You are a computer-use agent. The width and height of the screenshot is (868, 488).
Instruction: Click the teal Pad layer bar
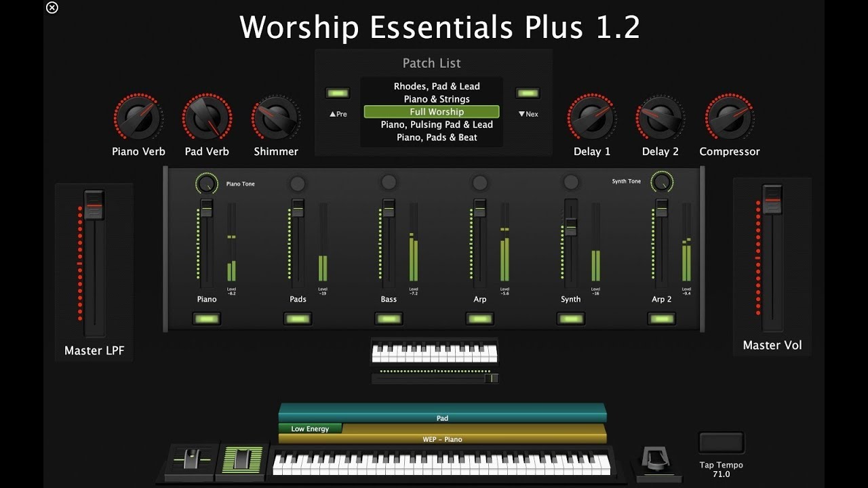click(x=442, y=413)
